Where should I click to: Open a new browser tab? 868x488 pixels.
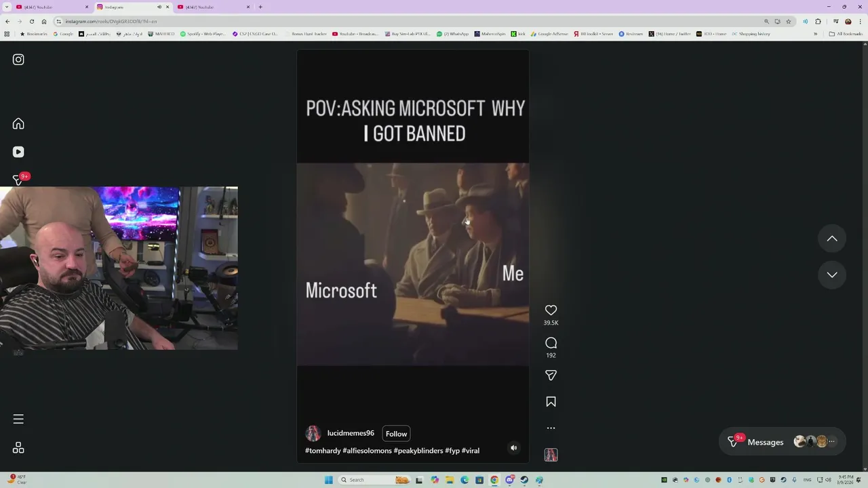pyautogui.click(x=260, y=7)
